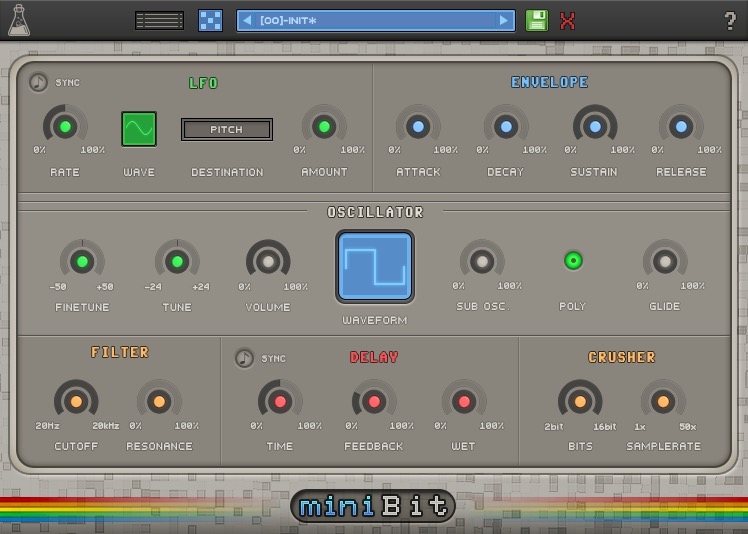Click the delay Feedback knob
Screen dimensions: 748x534
click(x=374, y=401)
